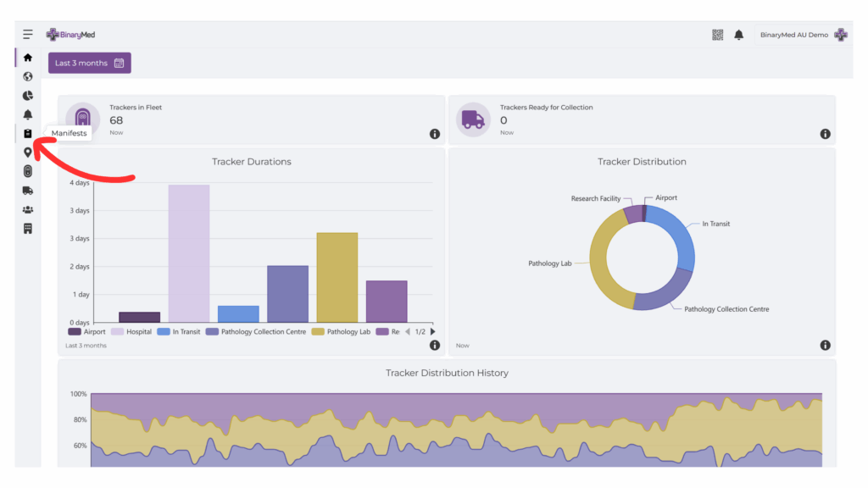This screenshot has height=488, width=868.
Task: Open the users group sidebar icon
Action: pyautogui.click(x=28, y=209)
